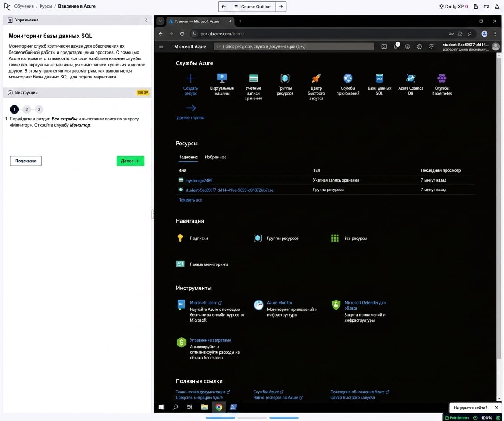Open Azure portal hamburger menu

(161, 46)
